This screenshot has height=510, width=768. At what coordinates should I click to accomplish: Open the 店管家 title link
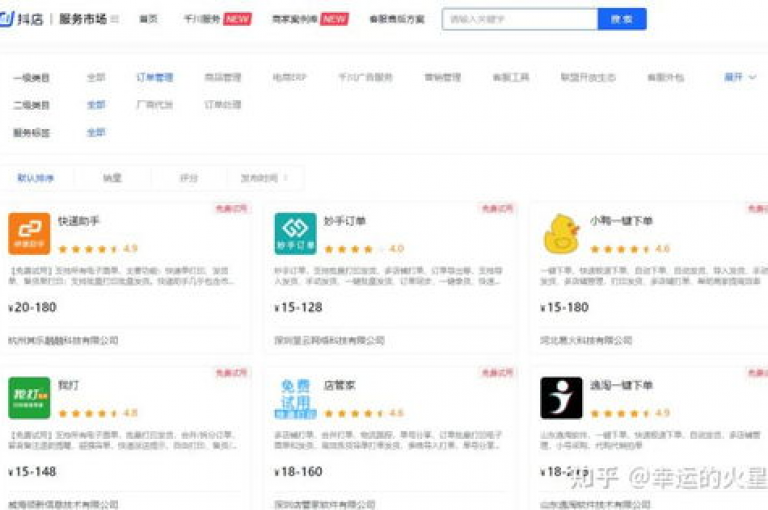tap(339, 385)
